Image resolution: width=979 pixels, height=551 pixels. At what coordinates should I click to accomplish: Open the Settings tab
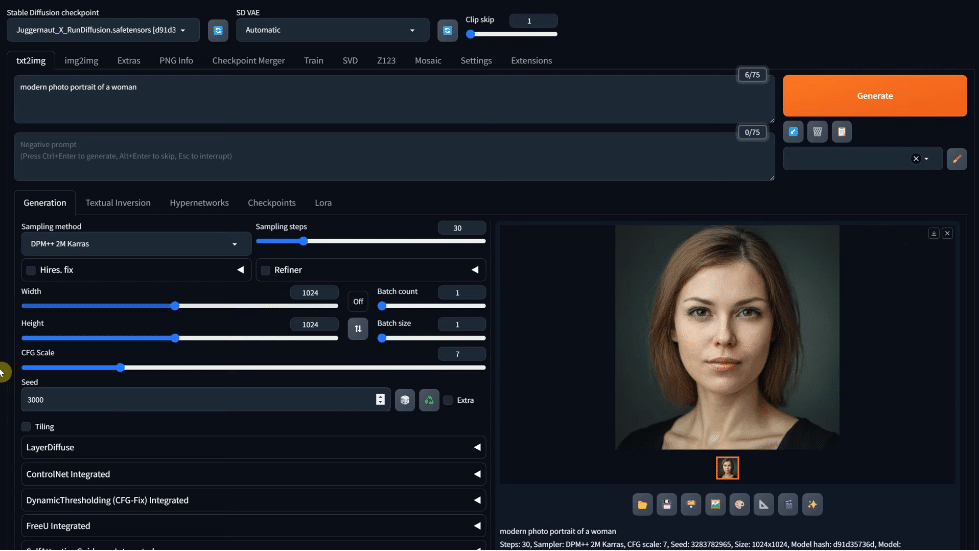476,61
